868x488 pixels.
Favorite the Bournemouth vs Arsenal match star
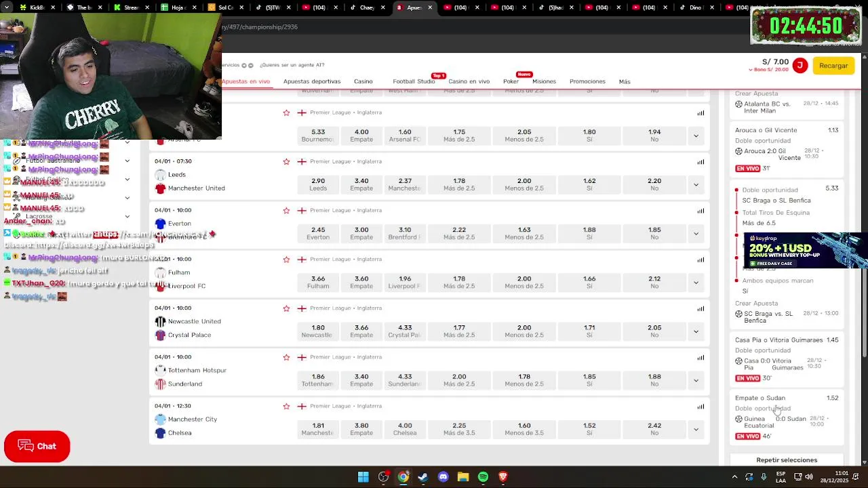(x=286, y=113)
